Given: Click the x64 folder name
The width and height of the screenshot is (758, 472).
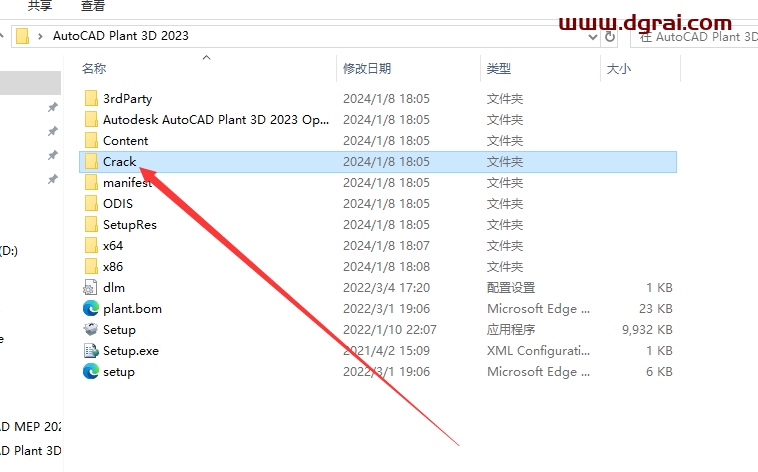Looking at the screenshot, I should (x=113, y=246).
